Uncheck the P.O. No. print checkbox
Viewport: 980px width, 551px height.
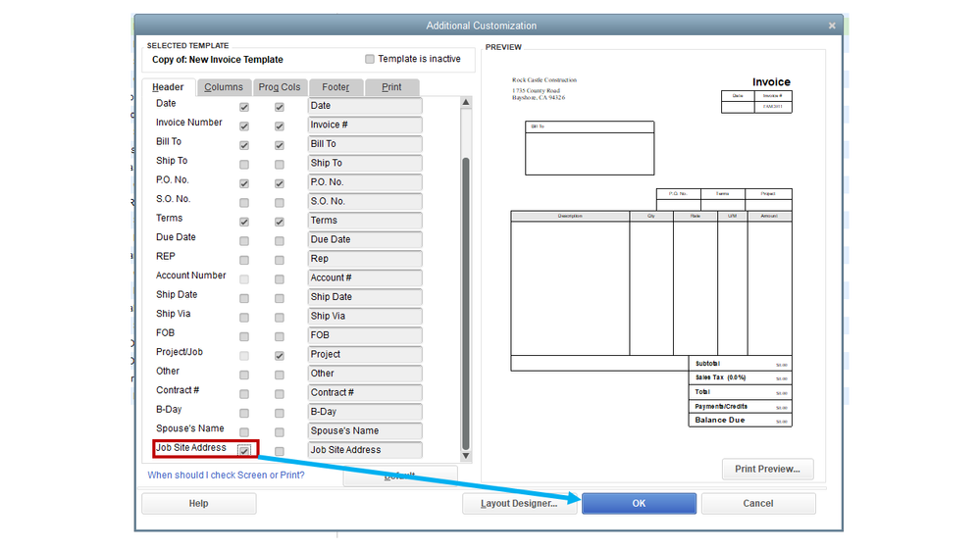pyautogui.click(x=280, y=183)
